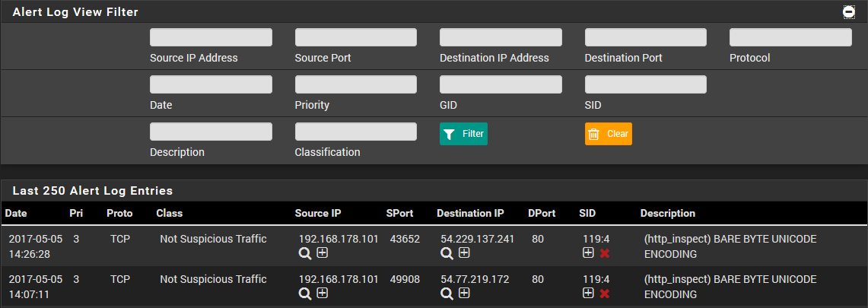Look up source IP 192.168.178.101 in first row
868x308 pixels.
[304, 253]
